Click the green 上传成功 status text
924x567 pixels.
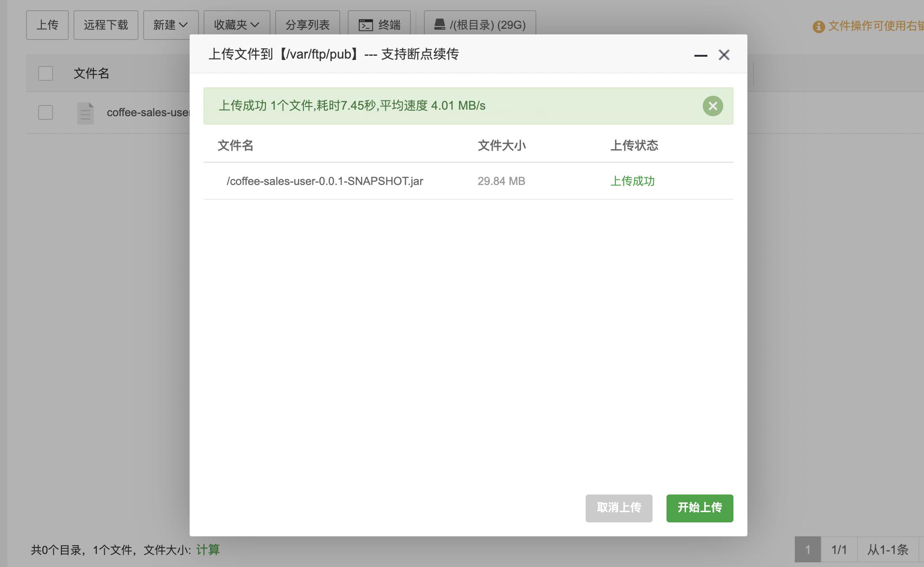pyautogui.click(x=633, y=181)
